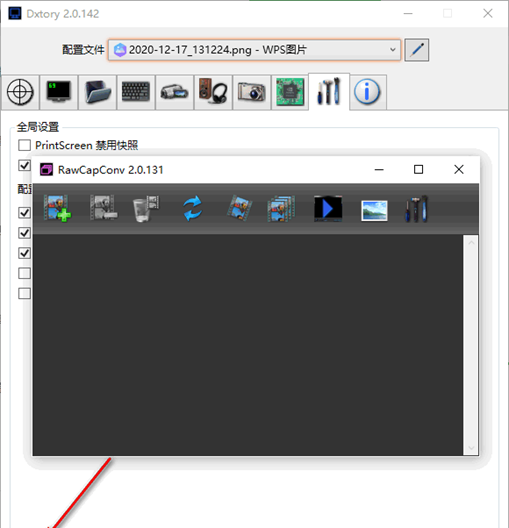
Task: Minimize the RawCapConv window
Action: click(x=379, y=170)
